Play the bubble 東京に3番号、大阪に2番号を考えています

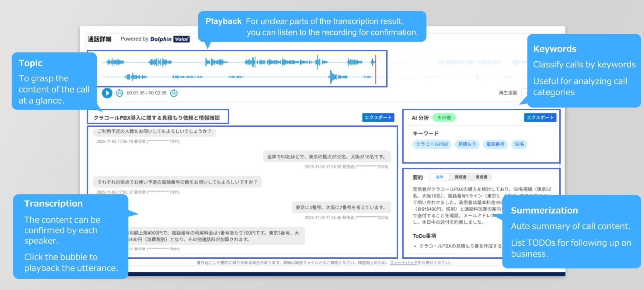341,207
